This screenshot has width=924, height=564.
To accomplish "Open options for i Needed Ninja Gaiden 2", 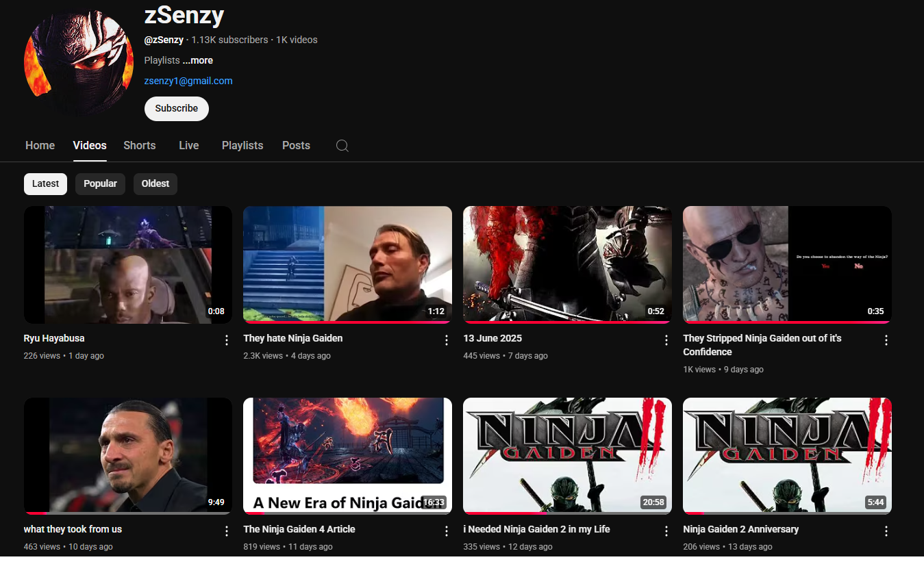I will 666,531.
